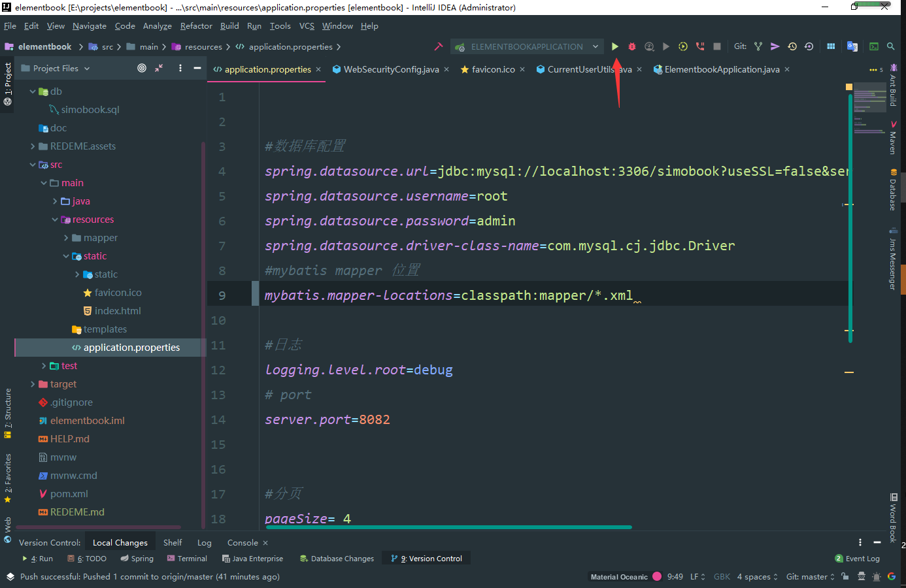Click the GBK file encoding widget
Viewport: 906px width, 588px height.
722,576
